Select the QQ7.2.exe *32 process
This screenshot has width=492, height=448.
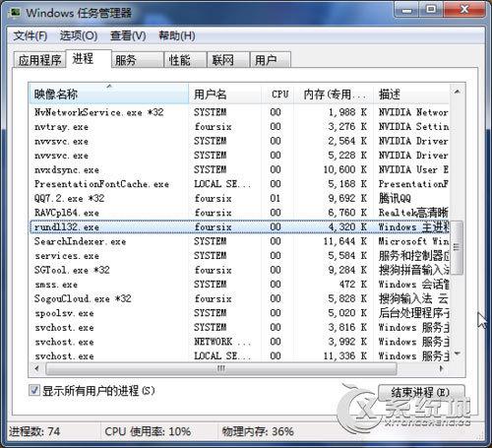pos(239,199)
